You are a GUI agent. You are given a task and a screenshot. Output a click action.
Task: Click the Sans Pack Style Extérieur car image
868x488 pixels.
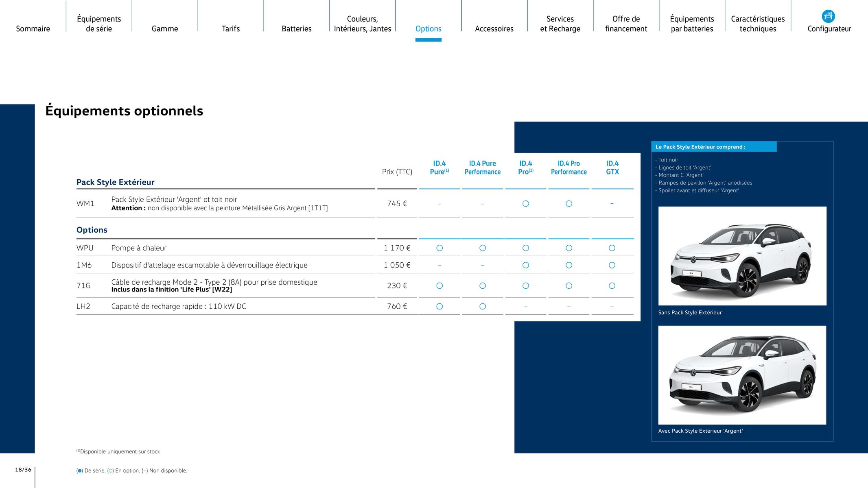742,256
